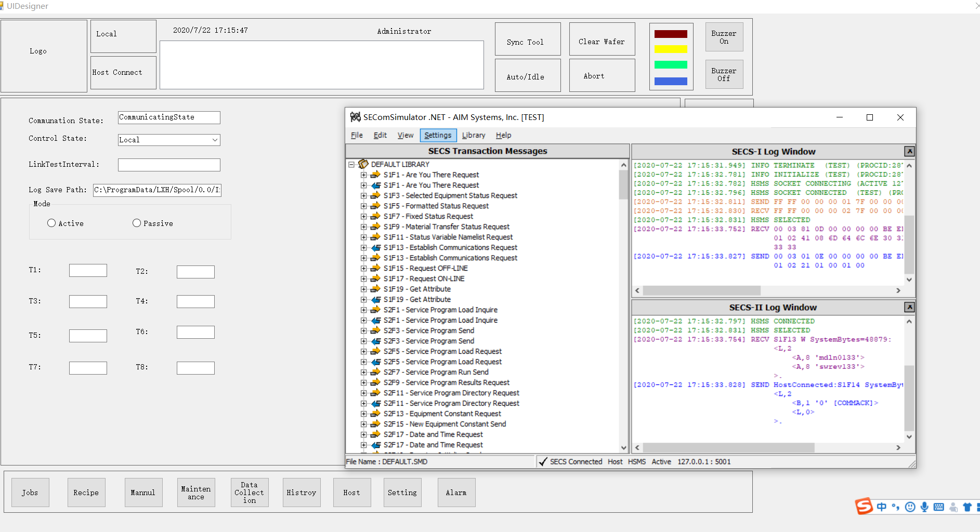This screenshot has height=532, width=980.
Task: Open the Recipe screen from the bottom bar
Action: (86, 492)
